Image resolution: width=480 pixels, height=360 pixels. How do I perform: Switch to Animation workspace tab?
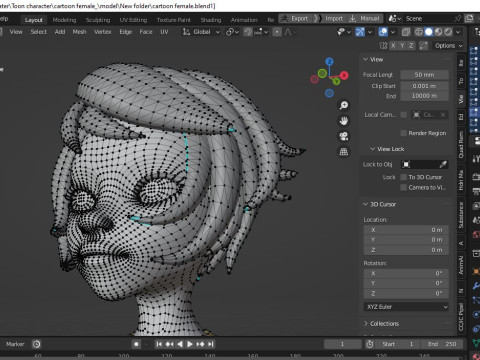pos(244,20)
